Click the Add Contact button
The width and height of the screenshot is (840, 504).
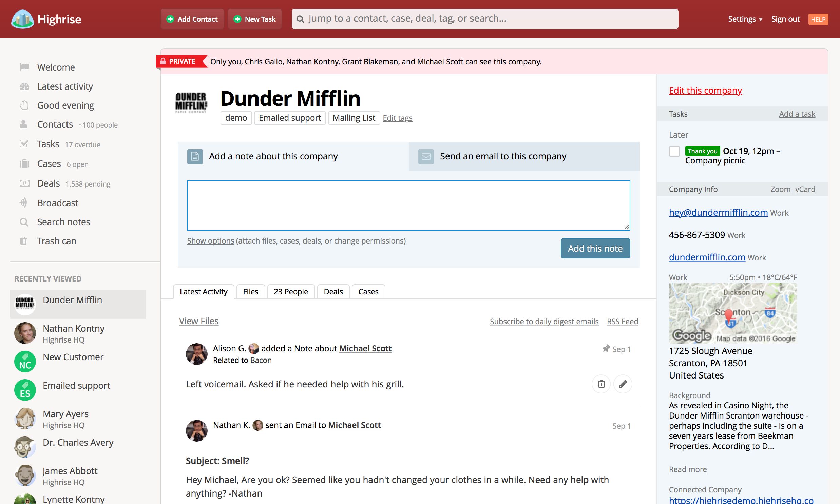click(192, 19)
